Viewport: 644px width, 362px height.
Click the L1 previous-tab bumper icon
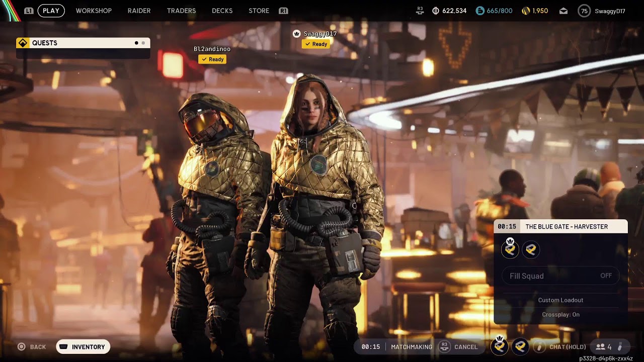coord(29,11)
